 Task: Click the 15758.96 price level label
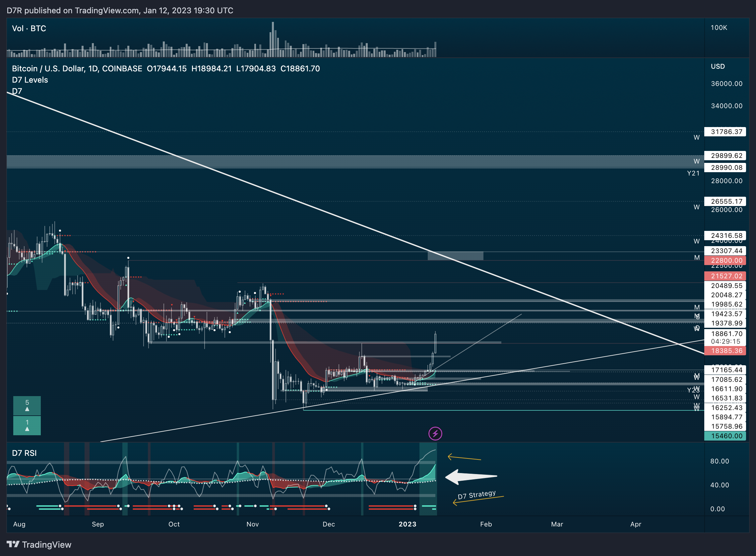pos(725,426)
